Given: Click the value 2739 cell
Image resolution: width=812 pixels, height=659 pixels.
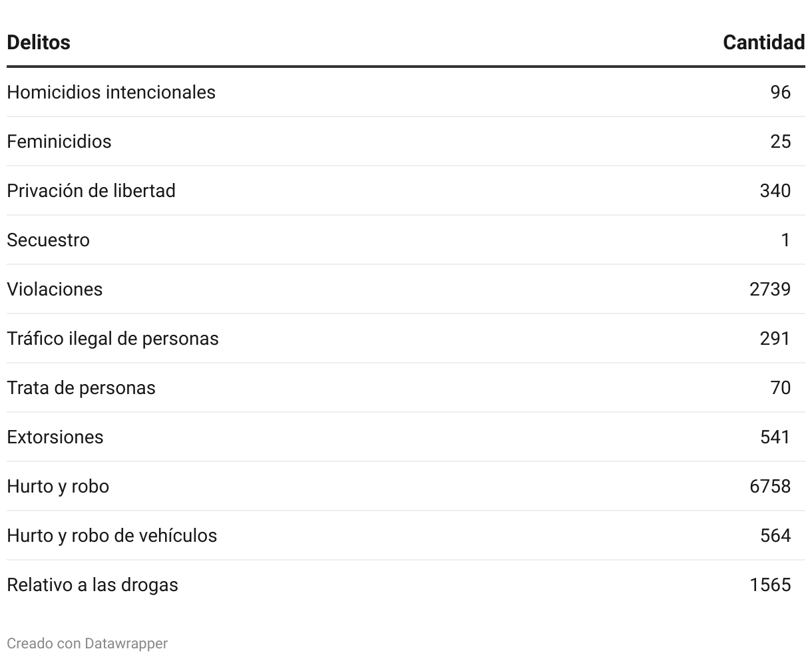Looking at the screenshot, I should [x=770, y=289].
